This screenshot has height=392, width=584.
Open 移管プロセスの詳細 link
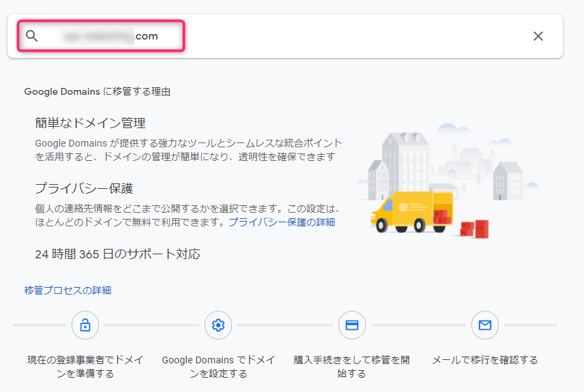click(68, 290)
